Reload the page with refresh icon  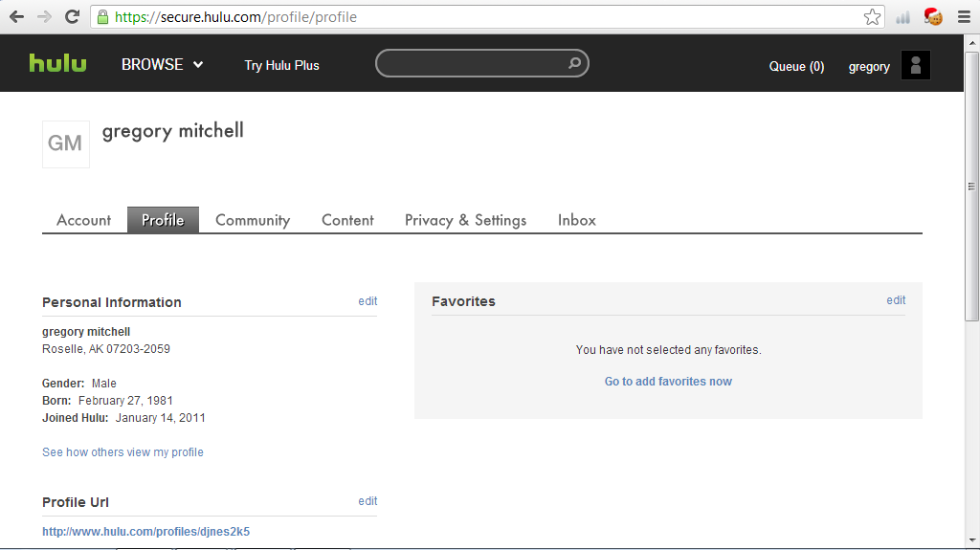point(72,17)
